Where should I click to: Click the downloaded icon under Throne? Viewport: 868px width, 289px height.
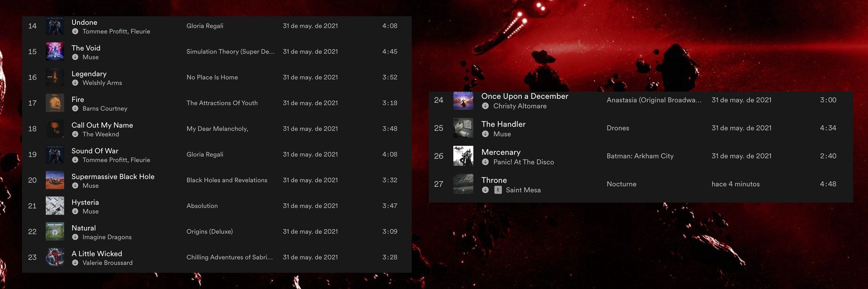[x=485, y=190]
